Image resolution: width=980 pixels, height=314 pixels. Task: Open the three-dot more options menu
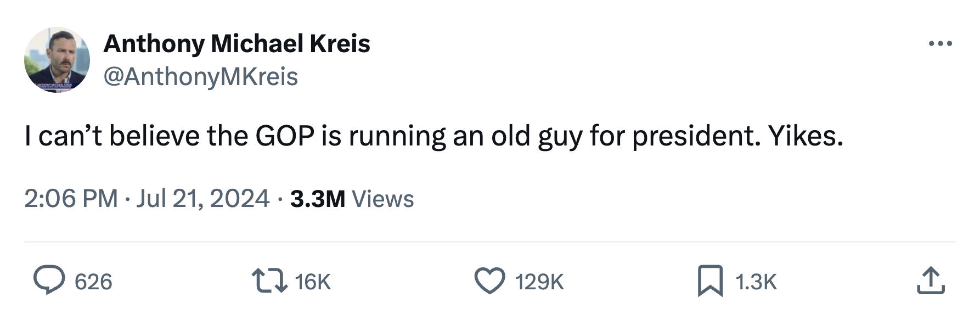[940, 44]
